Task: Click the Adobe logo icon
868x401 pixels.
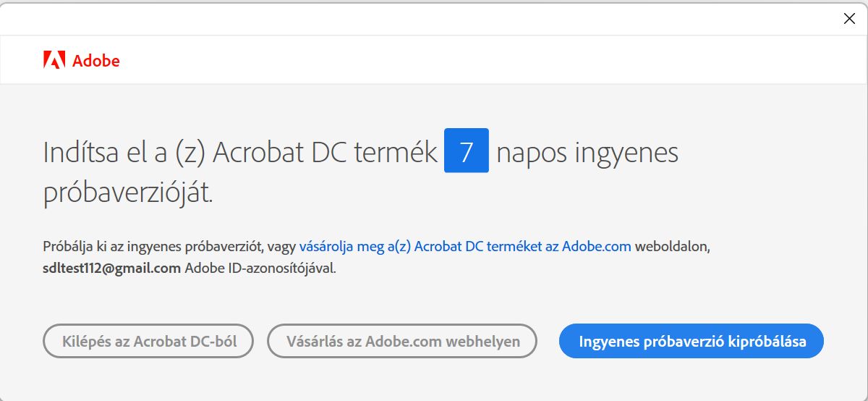Action: point(54,60)
